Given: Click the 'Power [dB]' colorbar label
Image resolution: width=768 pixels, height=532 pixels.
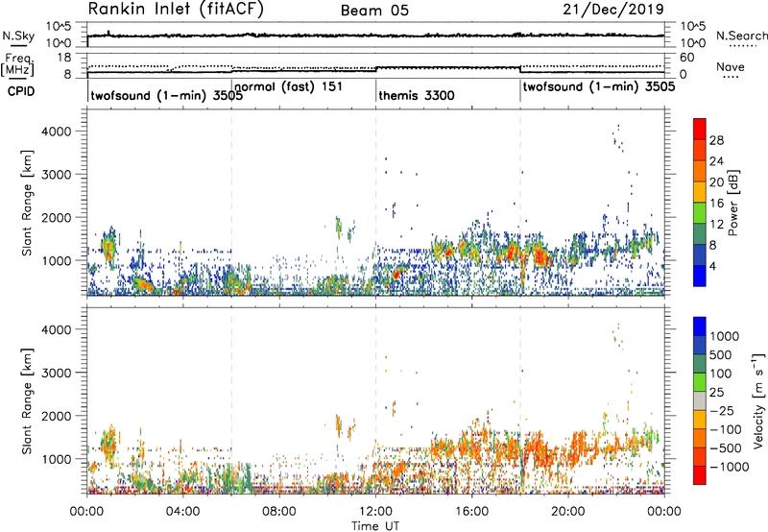Looking at the screenshot, I should pyautogui.click(x=732, y=203).
